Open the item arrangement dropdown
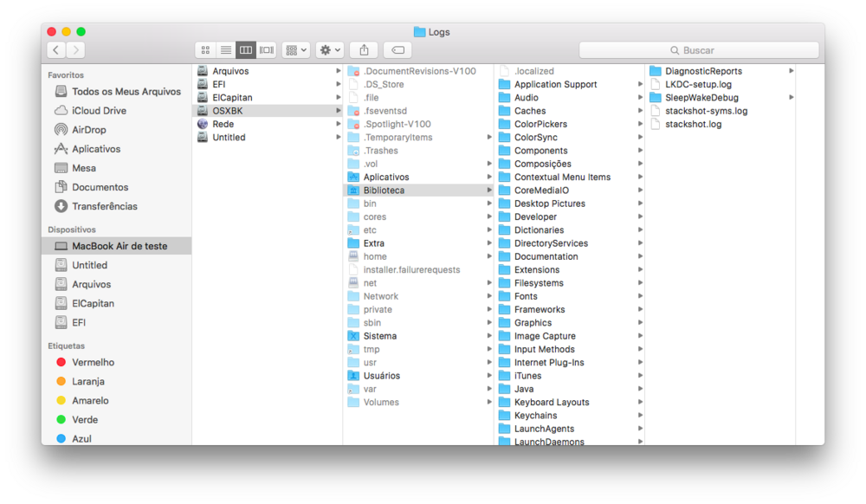Image resolution: width=866 pixels, height=504 pixels. tap(295, 50)
